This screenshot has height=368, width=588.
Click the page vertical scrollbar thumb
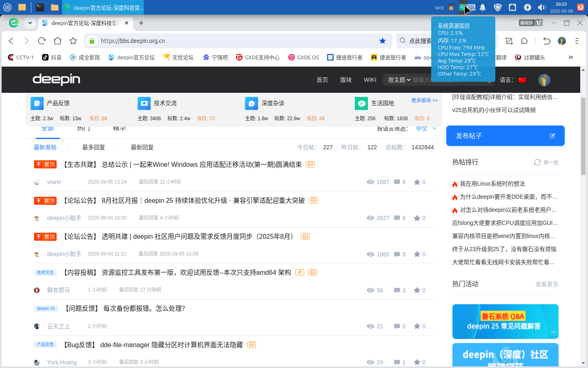[x=583, y=136]
